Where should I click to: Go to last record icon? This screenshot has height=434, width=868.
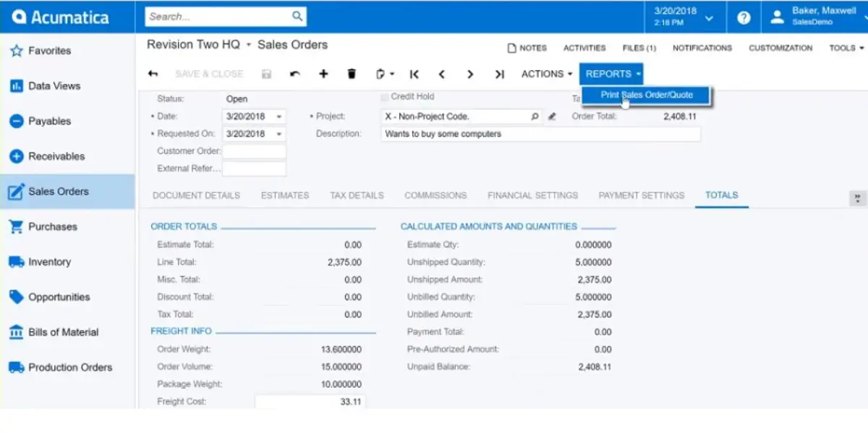(499, 74)
